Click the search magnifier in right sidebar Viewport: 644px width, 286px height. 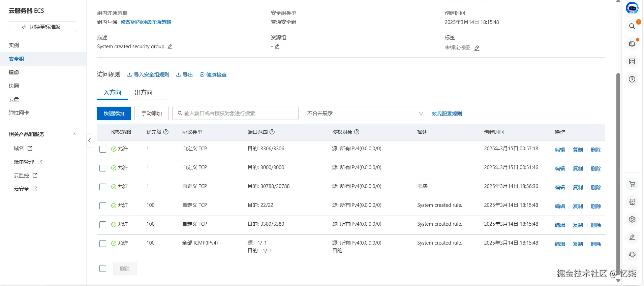632,26
